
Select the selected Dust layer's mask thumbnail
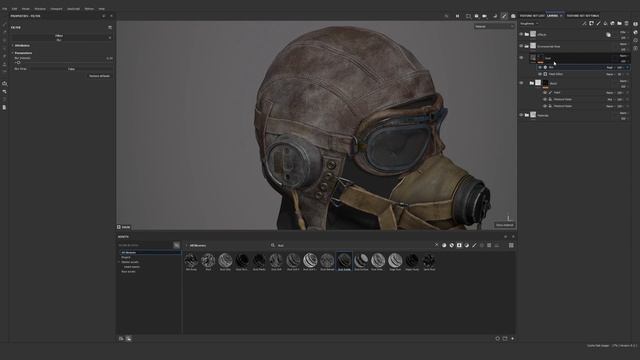540,58
